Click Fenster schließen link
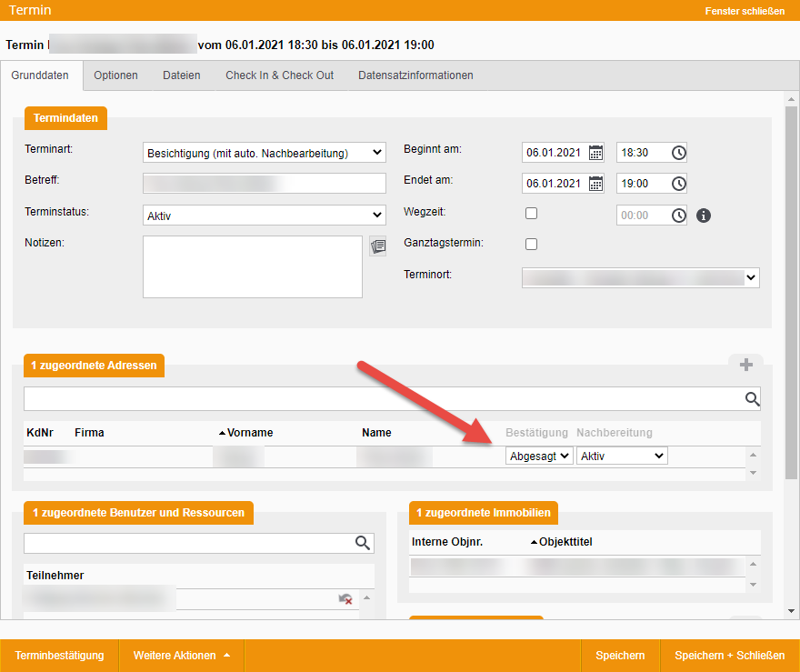 (745, 11)
